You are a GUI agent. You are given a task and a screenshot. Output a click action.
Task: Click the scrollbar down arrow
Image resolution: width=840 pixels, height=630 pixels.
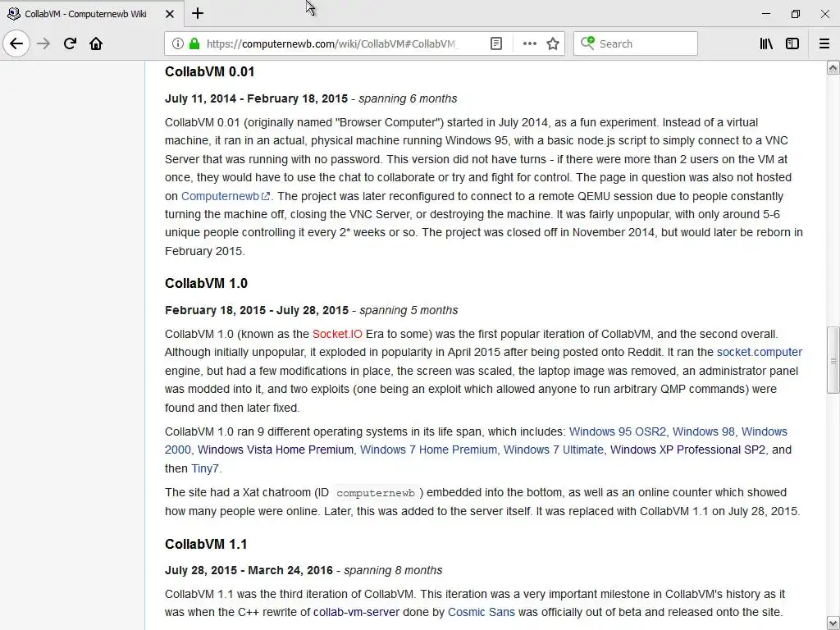tap(833, 623)
